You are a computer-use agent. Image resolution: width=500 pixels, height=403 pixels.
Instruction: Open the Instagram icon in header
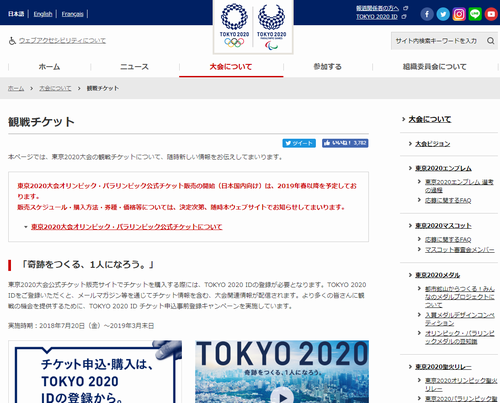coord(459,14)
